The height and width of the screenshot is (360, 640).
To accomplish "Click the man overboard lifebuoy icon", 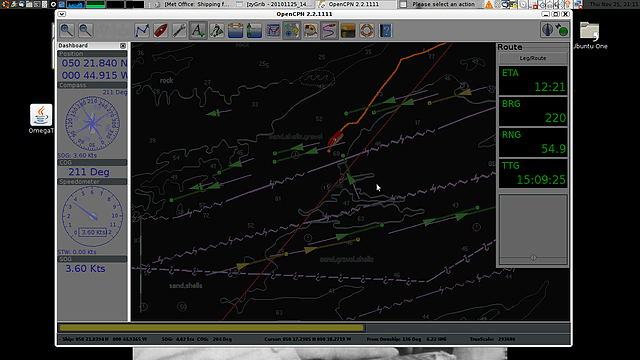I will 367,31.
